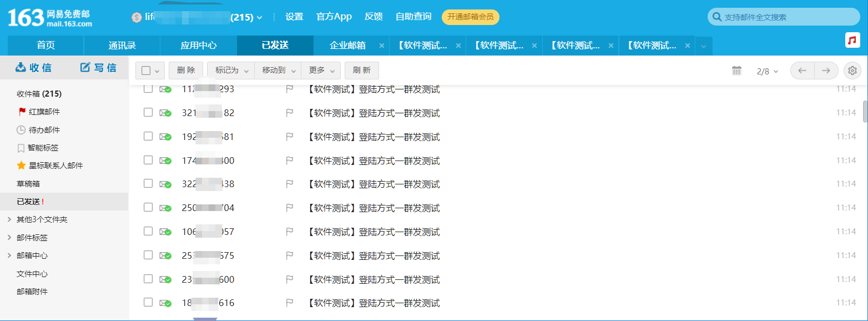Click the 星标联系人邮件 star icon
Screen dimensions: 868x321
[21, 165]
